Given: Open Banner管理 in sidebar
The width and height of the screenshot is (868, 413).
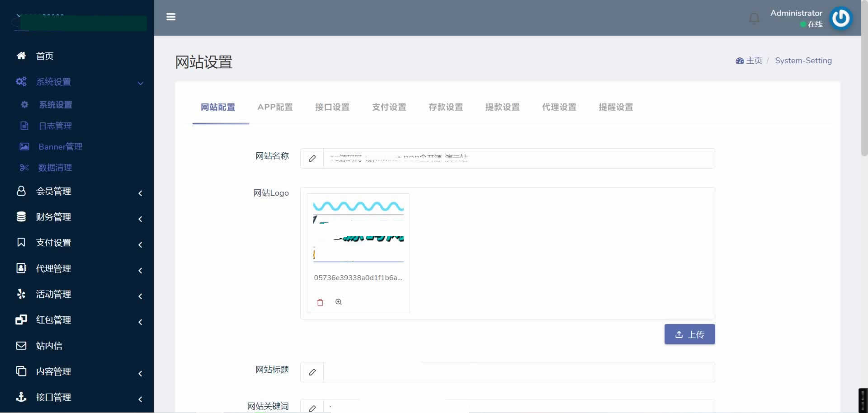Looking at the screenshot, I should click(60, 147).
